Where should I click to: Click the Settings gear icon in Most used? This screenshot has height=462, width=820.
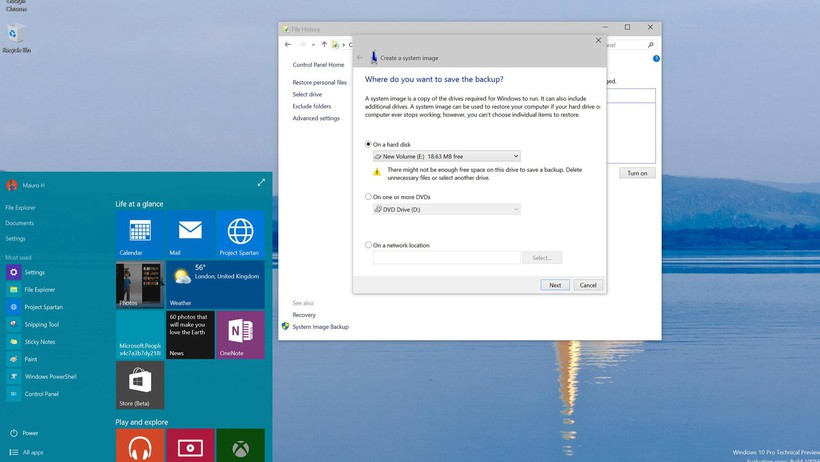tap(14, 272)
